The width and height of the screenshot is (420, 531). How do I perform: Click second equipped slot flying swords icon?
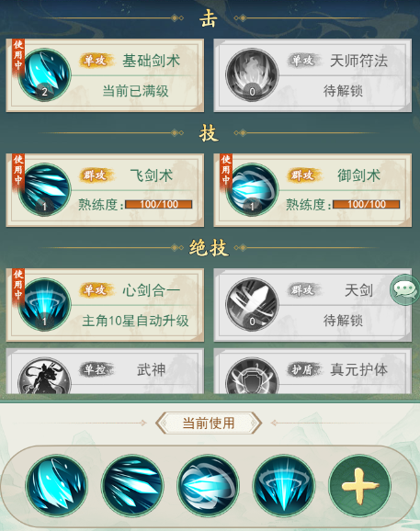click(132, 486)
